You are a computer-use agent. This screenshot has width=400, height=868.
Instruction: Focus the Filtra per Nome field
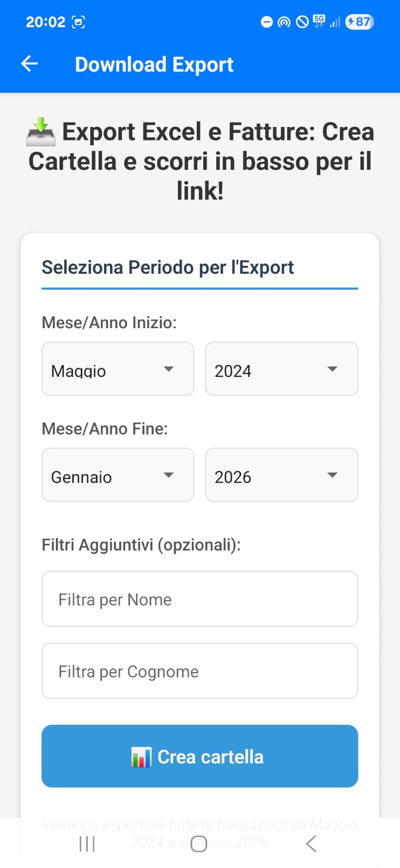point(199,599)
